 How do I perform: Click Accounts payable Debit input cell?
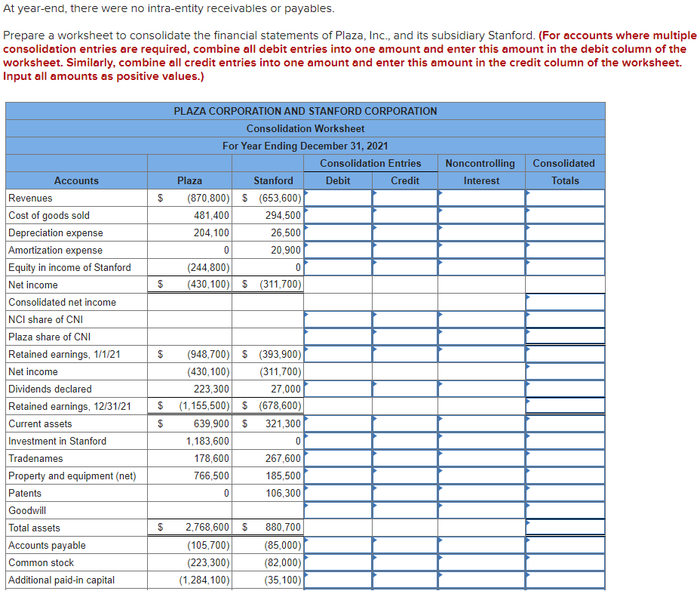pyautogui.click(x=338, y=545)
